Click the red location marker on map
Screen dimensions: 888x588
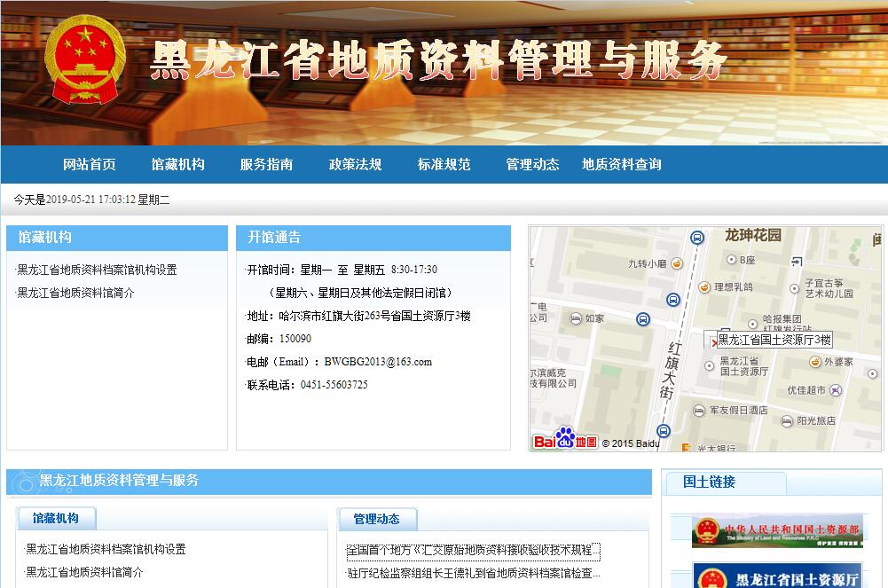714,343
